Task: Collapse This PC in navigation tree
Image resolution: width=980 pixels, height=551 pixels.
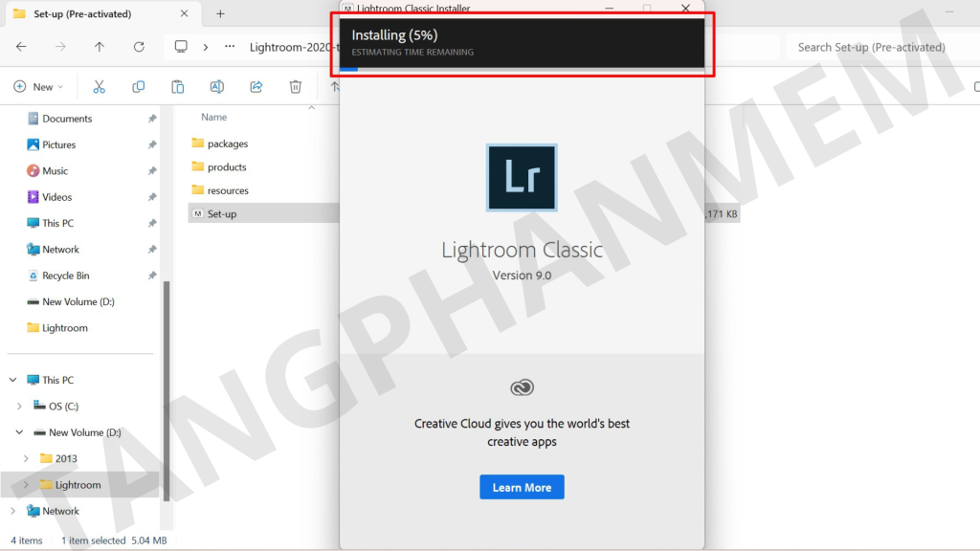Action: click(x=13, y=380)
